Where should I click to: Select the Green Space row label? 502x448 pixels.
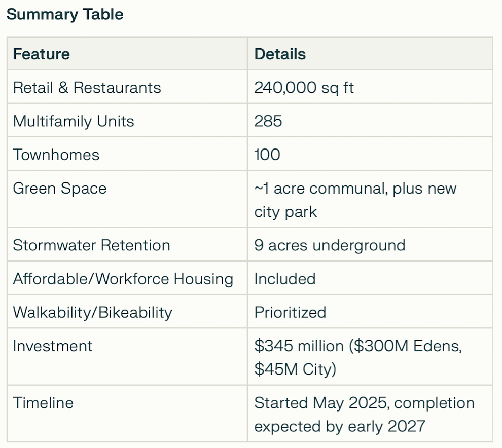59,188
